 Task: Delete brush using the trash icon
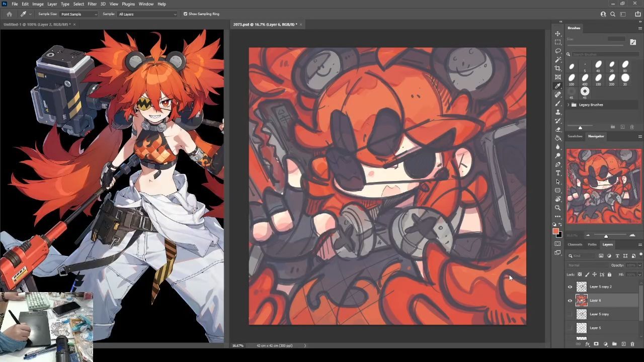pyautogui.click(x=632, y=127)
